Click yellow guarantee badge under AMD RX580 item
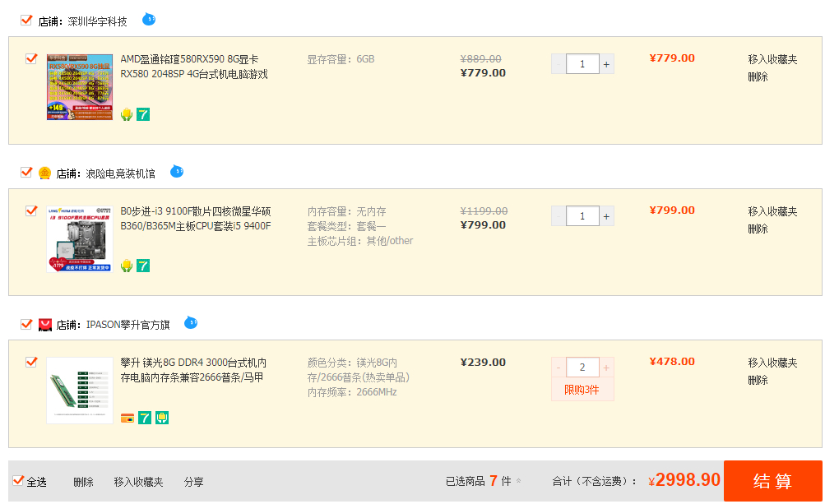Image resolution: width=825 pixels, height=504 pixels. click(x=127, y=114)
